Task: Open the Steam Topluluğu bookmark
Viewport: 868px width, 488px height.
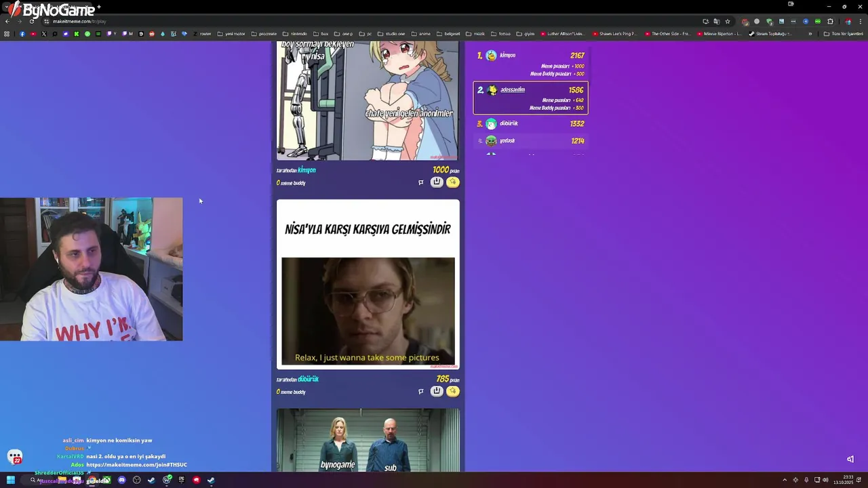Action: 770,34
